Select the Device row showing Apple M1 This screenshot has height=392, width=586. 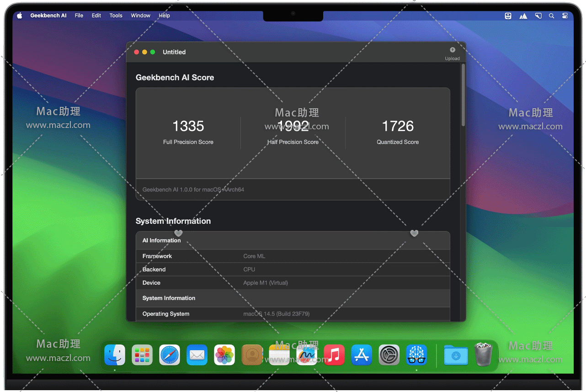(293, 283)
